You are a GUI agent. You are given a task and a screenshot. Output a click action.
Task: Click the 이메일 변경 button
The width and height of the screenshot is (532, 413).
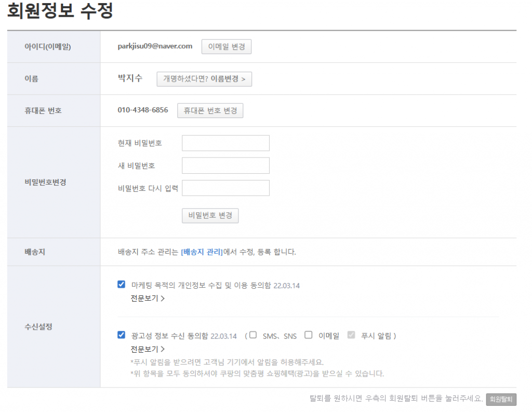(x=227, y=46)
